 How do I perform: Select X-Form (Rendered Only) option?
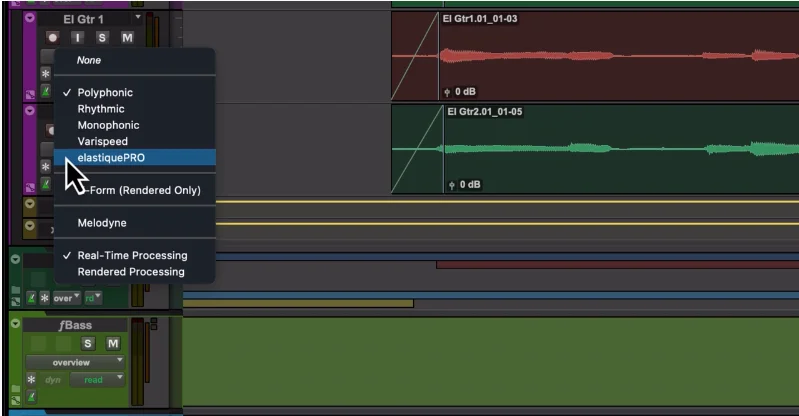click(135, 190)
